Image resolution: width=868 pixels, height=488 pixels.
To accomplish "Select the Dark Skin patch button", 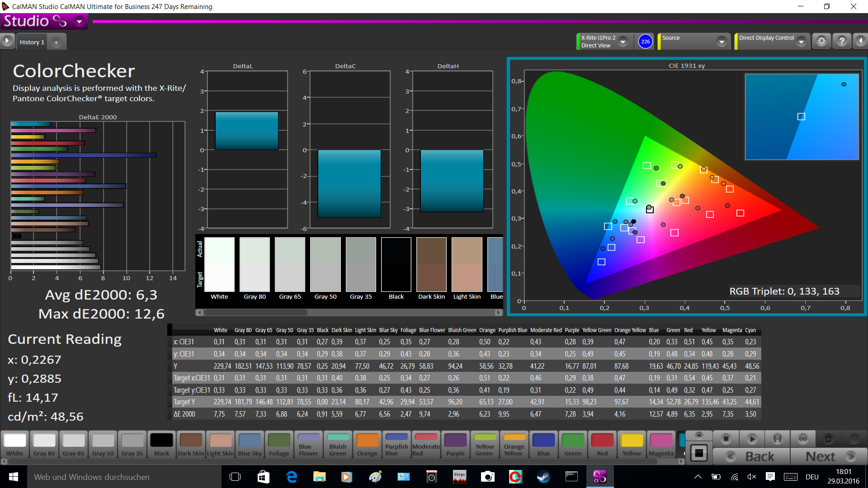I will [191, 445].
